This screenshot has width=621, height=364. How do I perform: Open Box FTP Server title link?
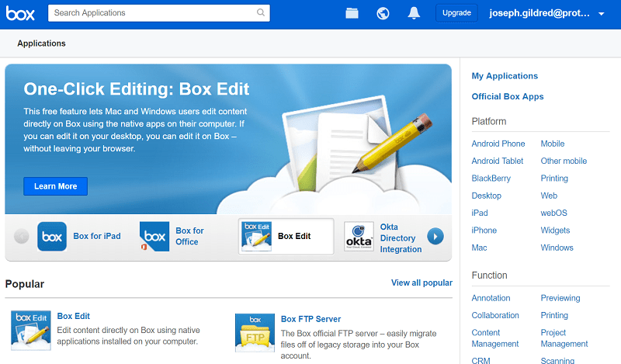click(x=311, y=319)
